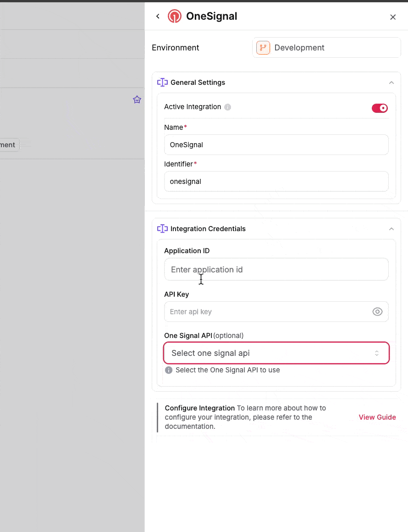Reveal the API key with the eye icon
Image resolution: width=408 pixels, height=532 pixels.
click(377, 311)
